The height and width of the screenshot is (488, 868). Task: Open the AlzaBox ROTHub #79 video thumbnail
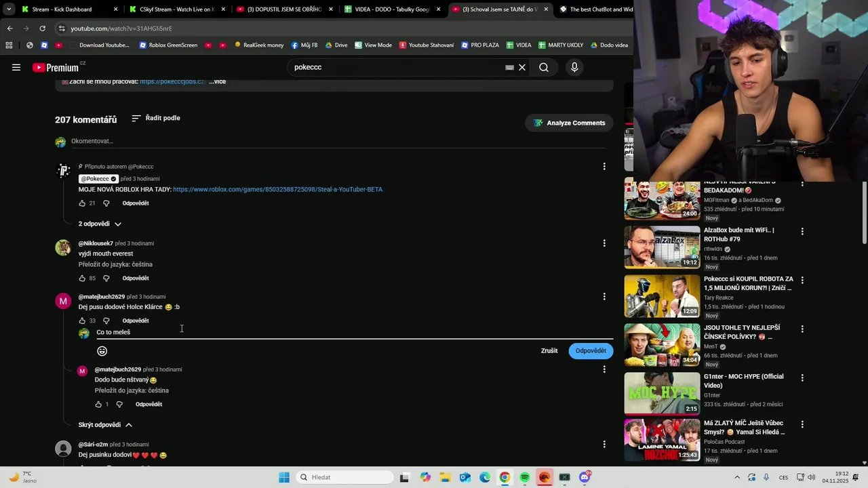(x=662, y=247)
